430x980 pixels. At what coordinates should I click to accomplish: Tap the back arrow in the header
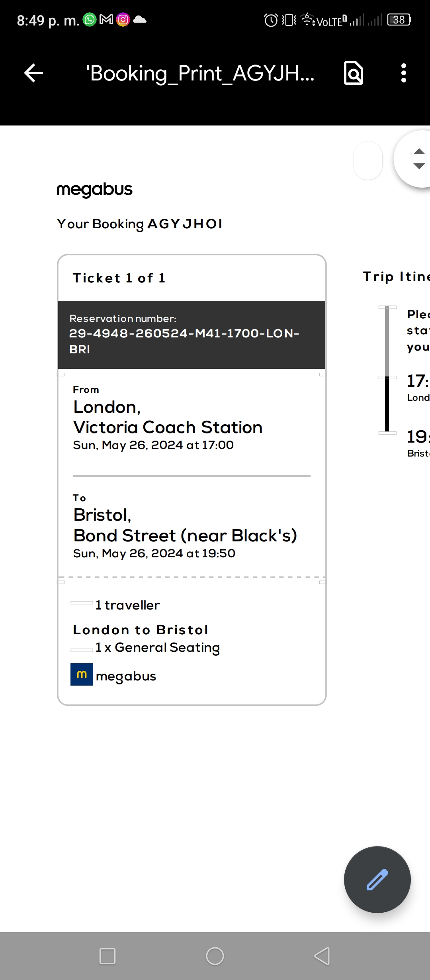tap(33, 73)
